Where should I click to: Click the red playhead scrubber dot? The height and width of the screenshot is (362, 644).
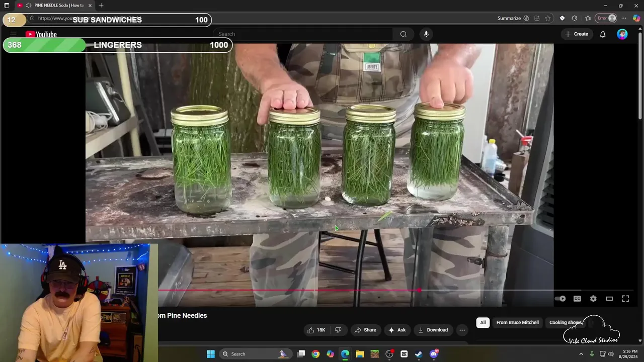419,290
